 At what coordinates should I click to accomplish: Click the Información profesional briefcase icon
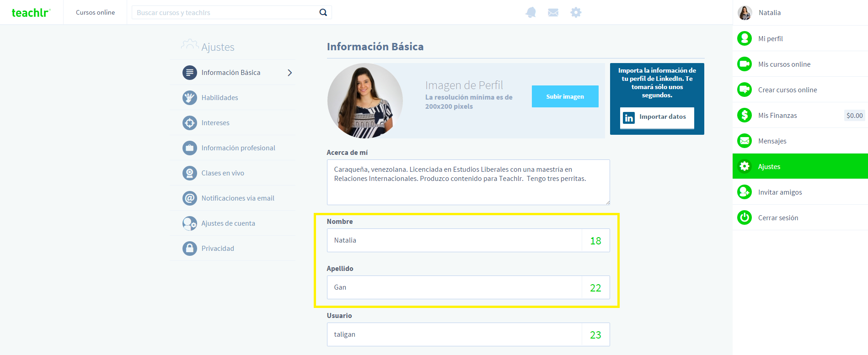pyautogui.click(x=190, y=148)
